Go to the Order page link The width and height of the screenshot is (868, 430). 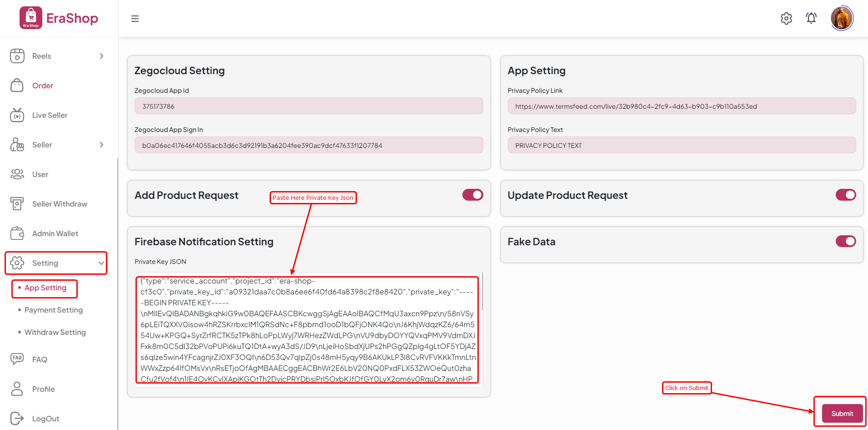pyautogui.click(x=43, y=86)
